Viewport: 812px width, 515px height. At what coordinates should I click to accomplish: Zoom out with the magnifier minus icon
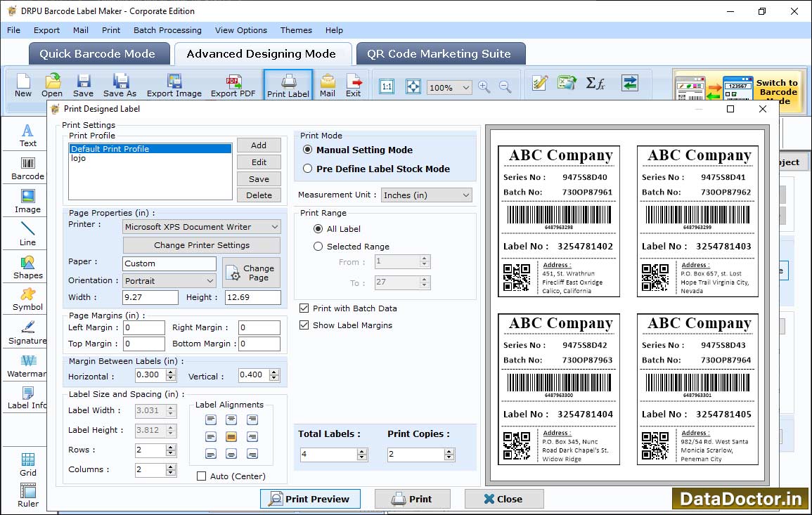click(505, 87)
